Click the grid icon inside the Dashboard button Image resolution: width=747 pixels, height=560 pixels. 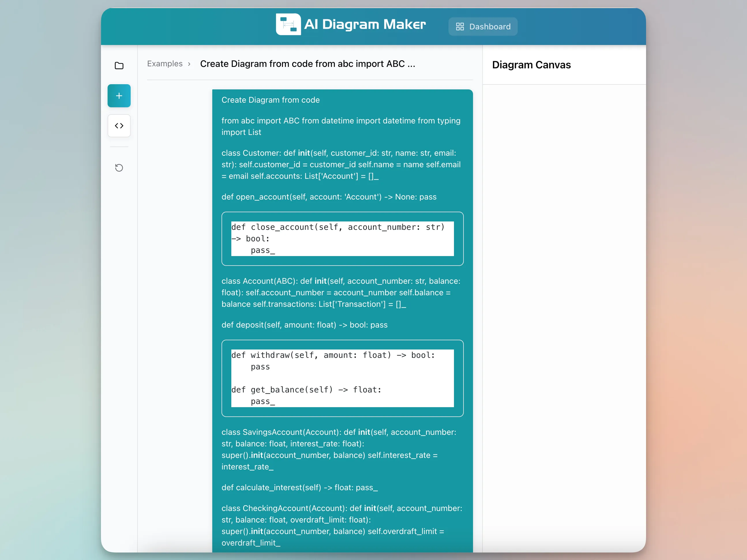[460, 26]
